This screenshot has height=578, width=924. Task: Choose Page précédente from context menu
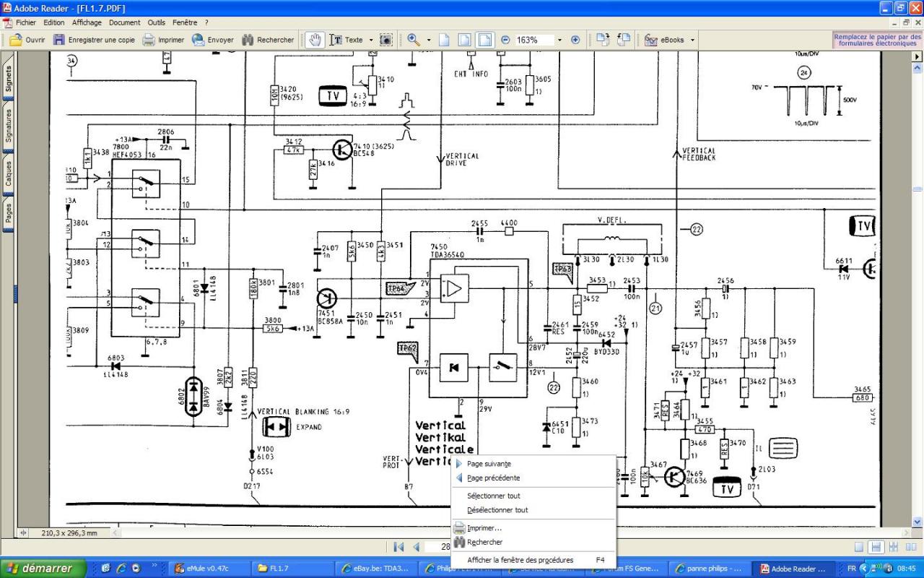(x=533, y=478)
